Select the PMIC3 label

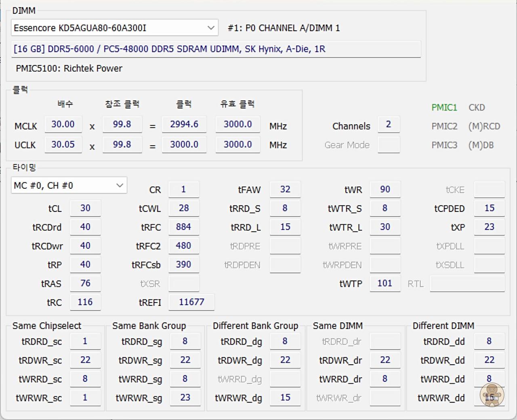point(444,145)
